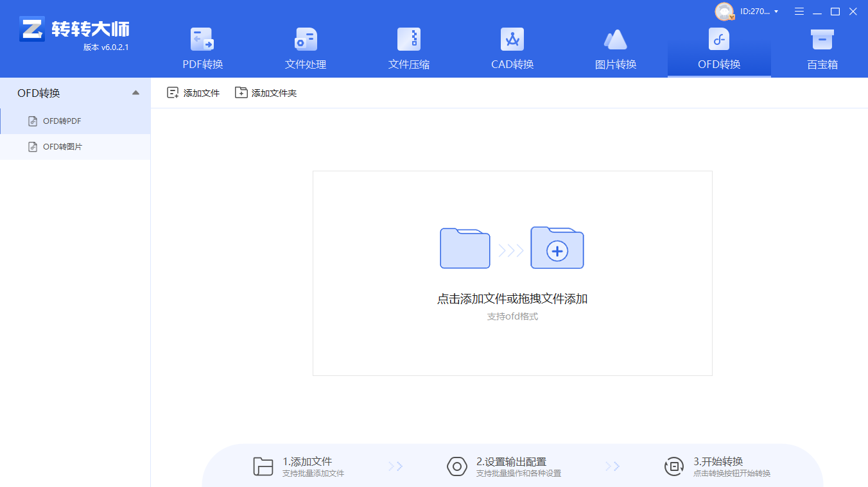Select OFD转PDF in the sidebar
Image resolution: width=868 pixels, height=487 pixels.
click(61, 121)
